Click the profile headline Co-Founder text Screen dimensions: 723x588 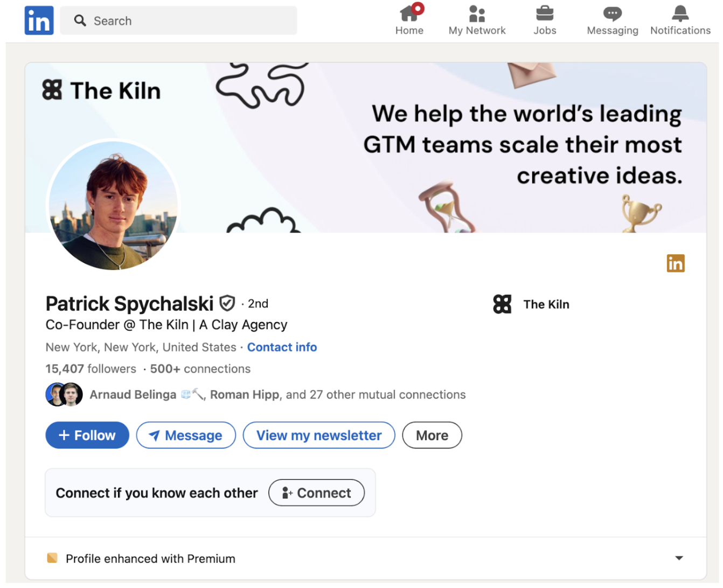pos(166,325)
